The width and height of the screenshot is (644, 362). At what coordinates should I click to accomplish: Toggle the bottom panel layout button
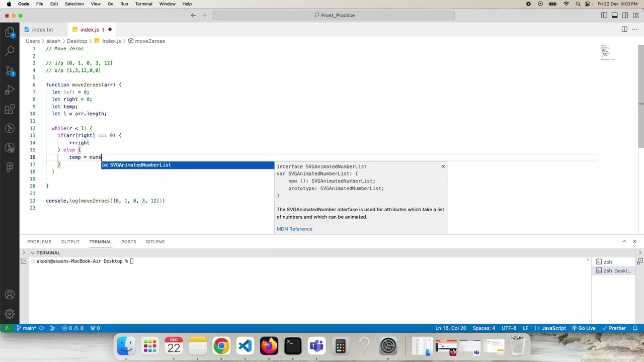[x=614, y=16]
